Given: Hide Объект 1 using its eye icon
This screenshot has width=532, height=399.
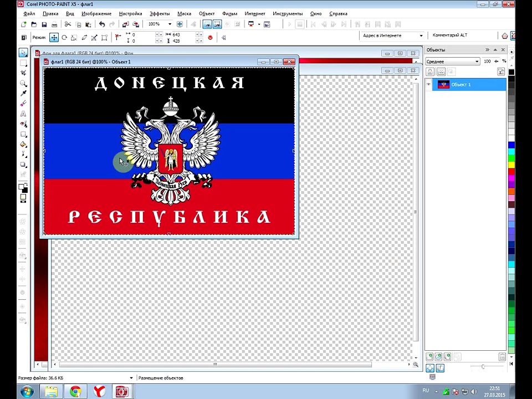Looking at the screenshot, I should click(x=428, y=84).
